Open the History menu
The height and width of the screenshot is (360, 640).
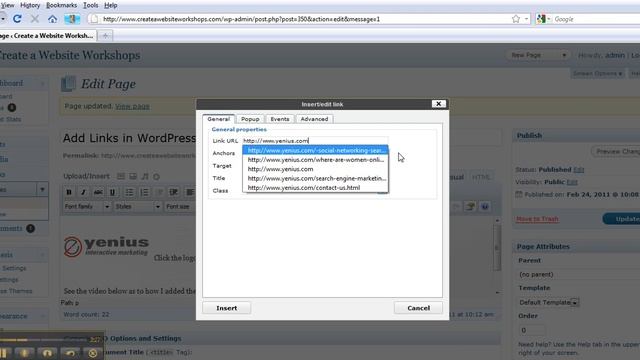click(x=30, y=5)
